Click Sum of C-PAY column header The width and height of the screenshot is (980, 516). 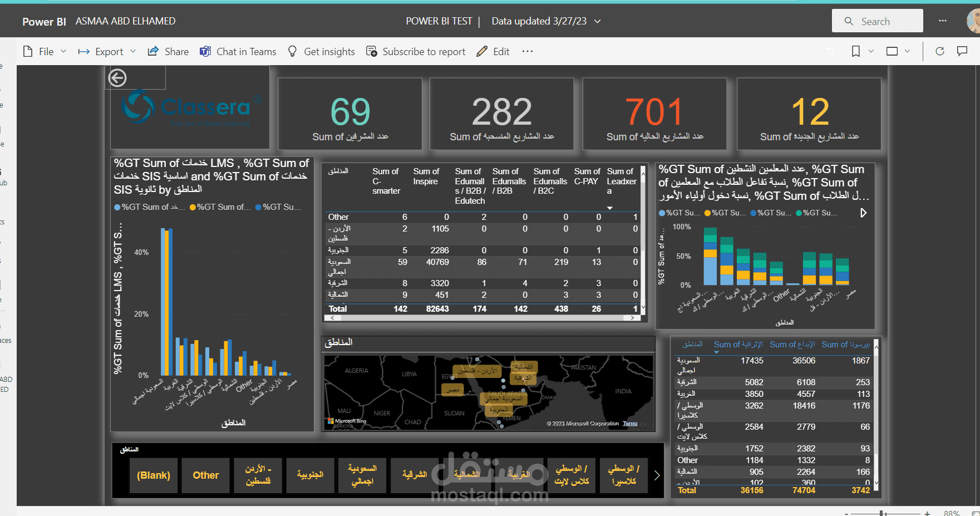587,176
